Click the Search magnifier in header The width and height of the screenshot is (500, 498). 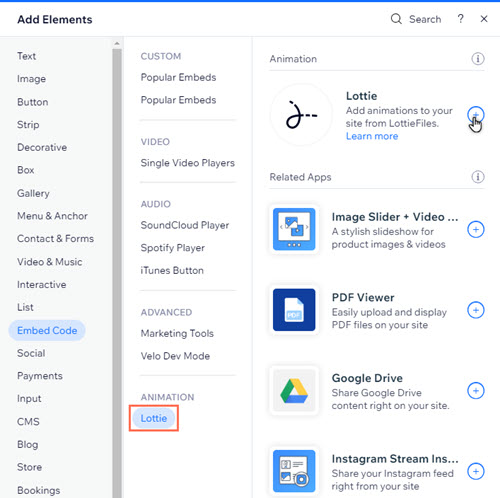pyautogui.click(x=396, y=19)
